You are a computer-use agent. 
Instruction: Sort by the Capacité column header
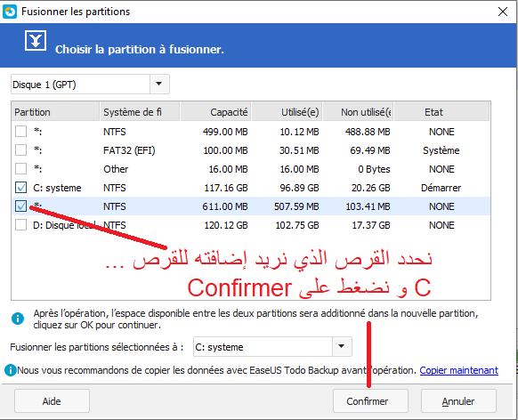click(x=215, y=112)
